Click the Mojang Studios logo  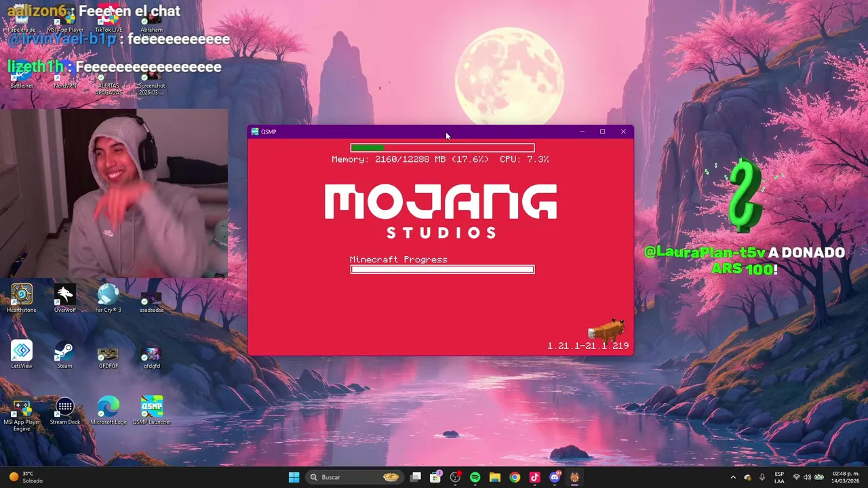[441, 211]
